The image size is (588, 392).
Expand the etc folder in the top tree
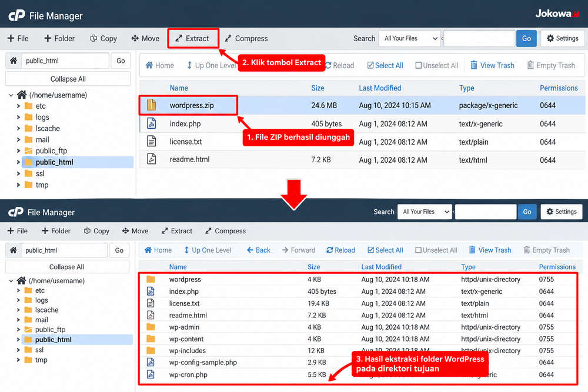[18, 106]
